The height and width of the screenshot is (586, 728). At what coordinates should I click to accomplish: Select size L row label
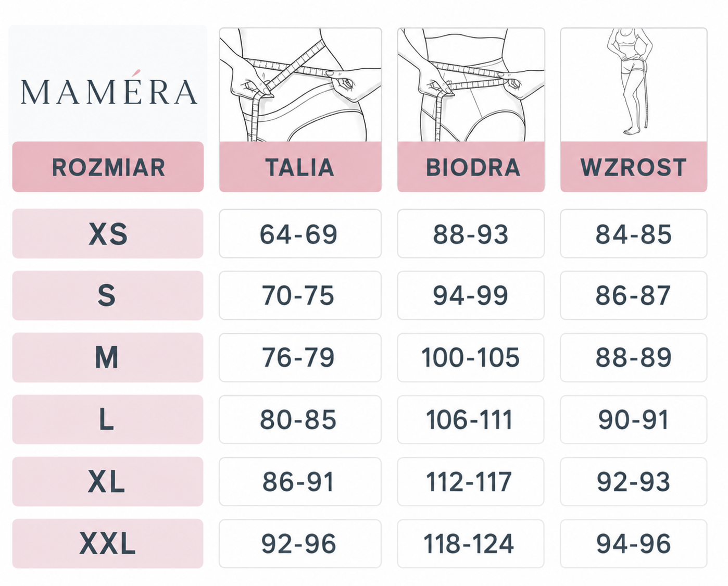(x=108, y=419)
